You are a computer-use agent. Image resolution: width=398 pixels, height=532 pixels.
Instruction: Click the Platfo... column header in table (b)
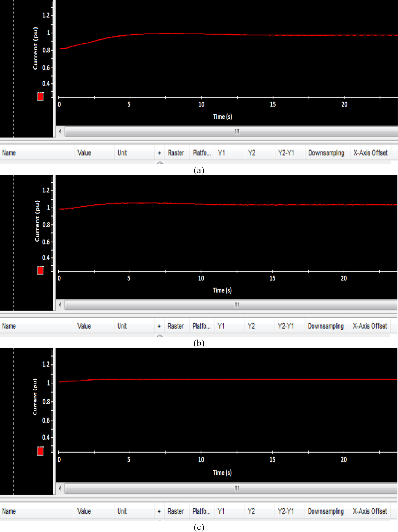click(201, 326)
